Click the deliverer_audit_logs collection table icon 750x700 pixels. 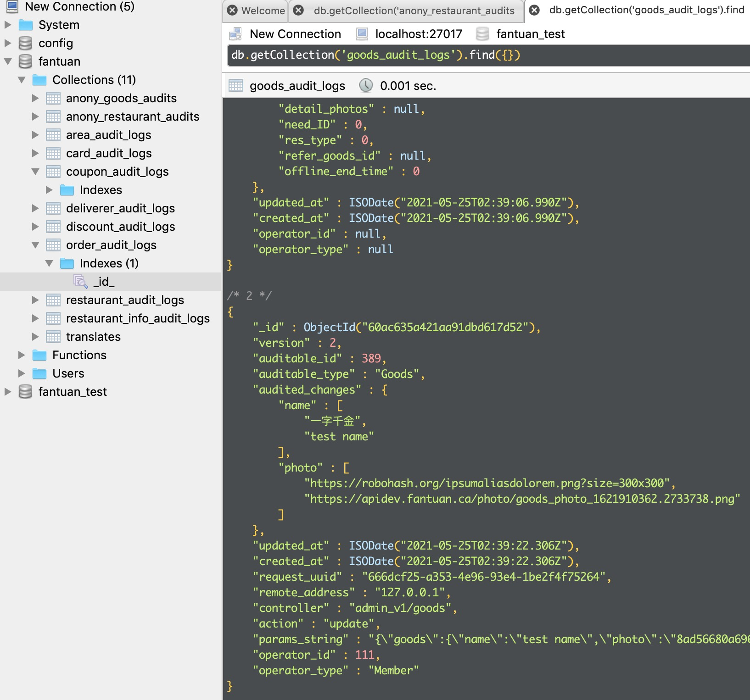[53, 208]
